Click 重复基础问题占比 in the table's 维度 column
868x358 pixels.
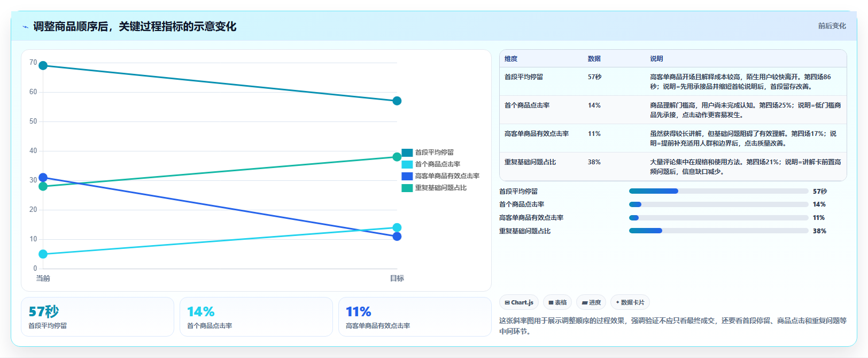click(x=530, y=162)
